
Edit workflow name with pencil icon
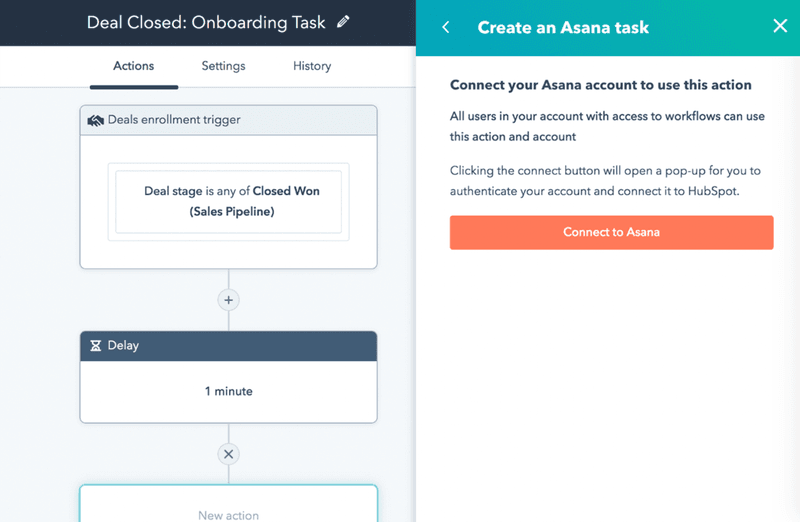tap(343, 22)
